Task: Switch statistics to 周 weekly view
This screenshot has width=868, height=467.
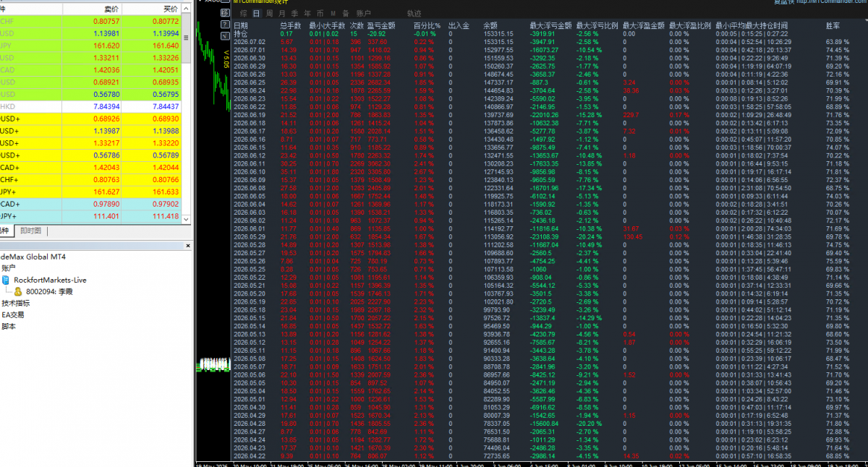Action: tap(270, 14)
